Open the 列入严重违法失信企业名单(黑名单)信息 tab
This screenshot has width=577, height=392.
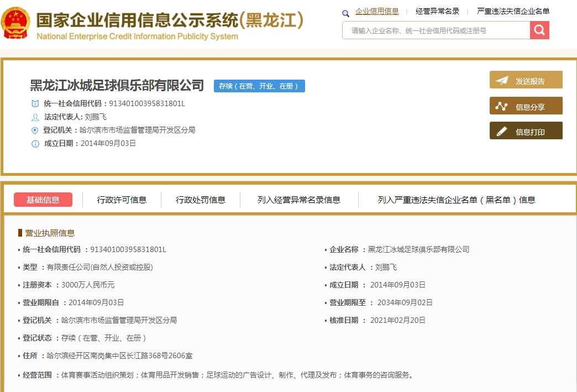pos(457,200)
